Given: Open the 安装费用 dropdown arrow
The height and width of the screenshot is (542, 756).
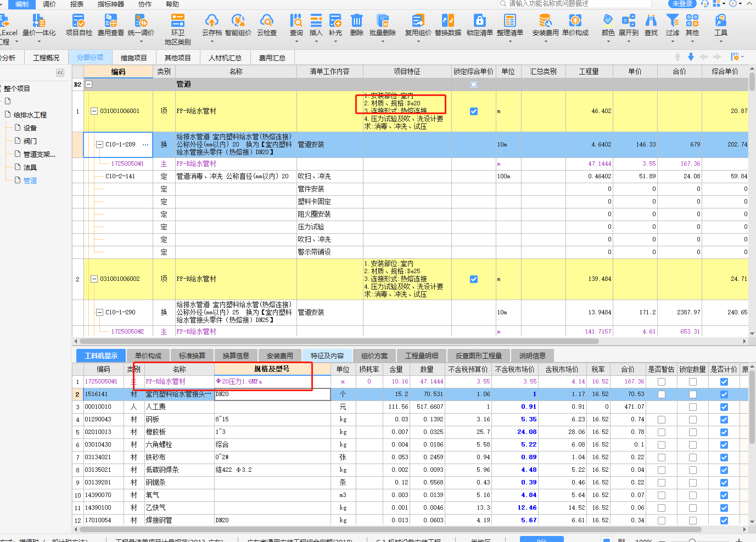Looking at the screenshot, I should point(545,42).
